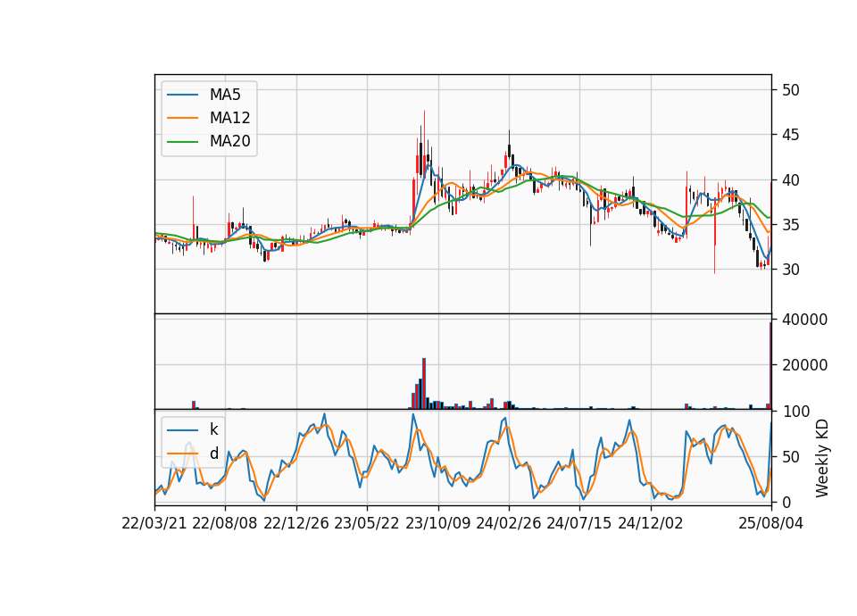
Task: Click the final volume spike at 25/08/04
Action: point(770,366)
